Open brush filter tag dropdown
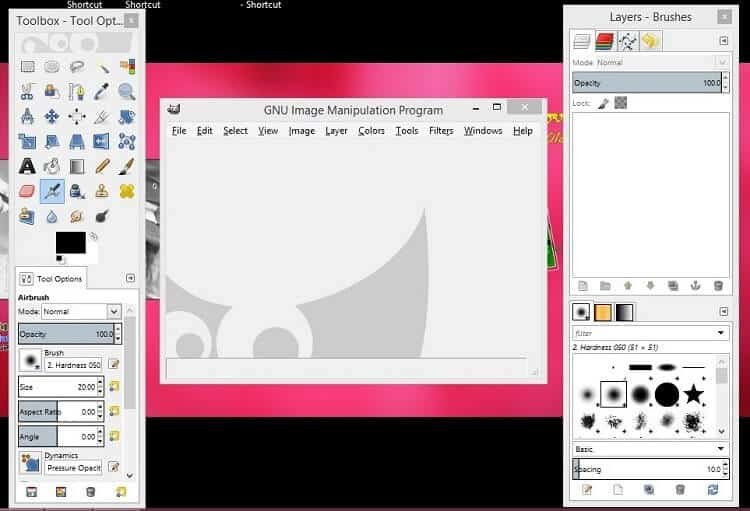The width and height of the screenshot is (750, 511). [x=721, y=333]
